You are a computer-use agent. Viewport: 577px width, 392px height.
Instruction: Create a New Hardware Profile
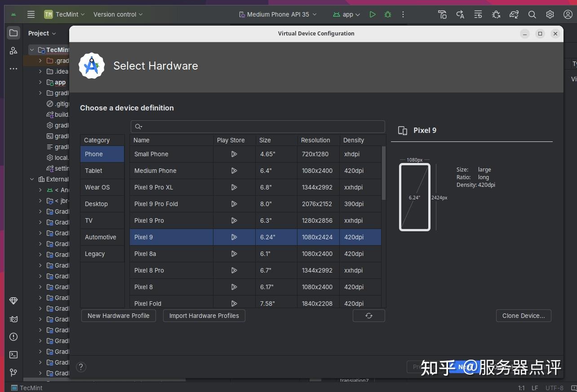tap(118, 316)
